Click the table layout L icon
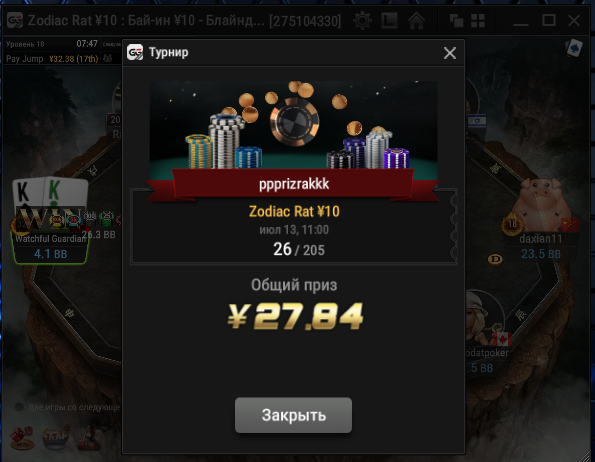This screenshot has width=595, height=462. pyautogui.click(x=389, y=20)
